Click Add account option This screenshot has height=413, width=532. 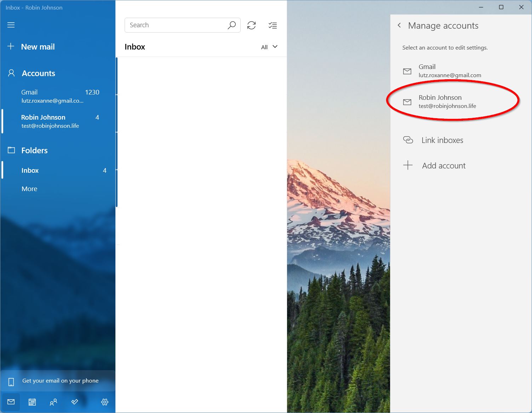point(461,166)
